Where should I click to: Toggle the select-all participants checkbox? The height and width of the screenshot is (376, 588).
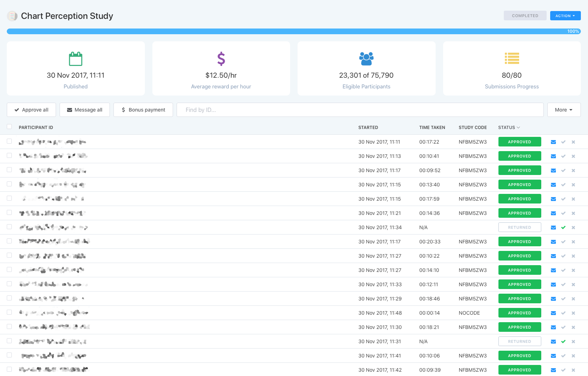(x=9, y=127)
